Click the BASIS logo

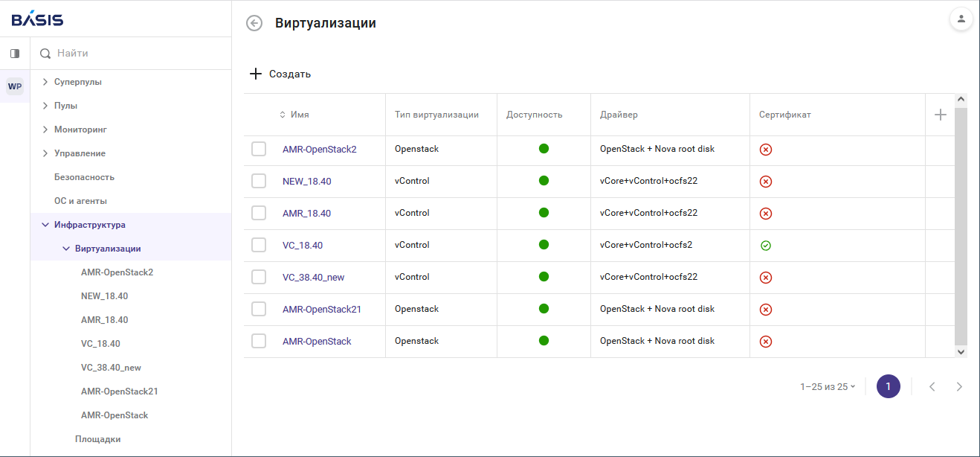coord(36,19)
